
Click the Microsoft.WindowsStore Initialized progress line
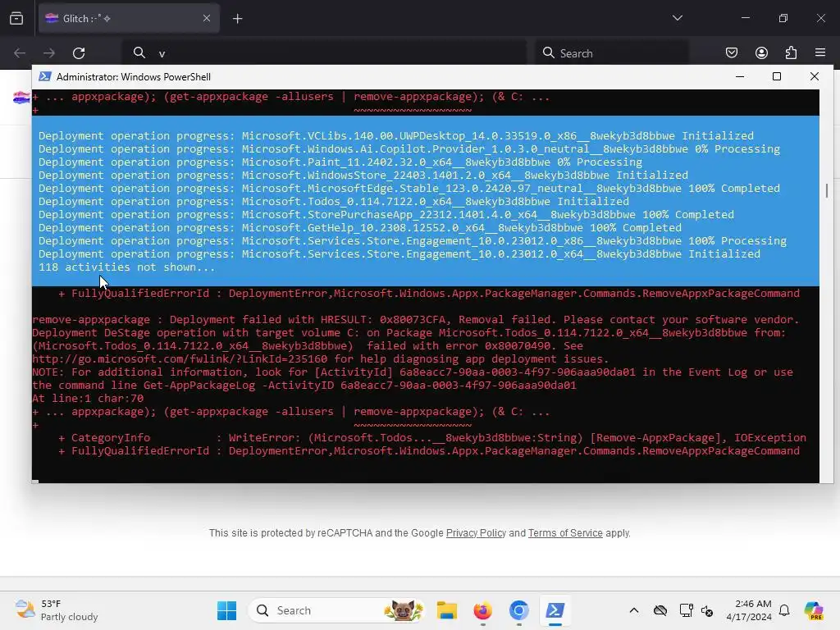pos(363,176)
